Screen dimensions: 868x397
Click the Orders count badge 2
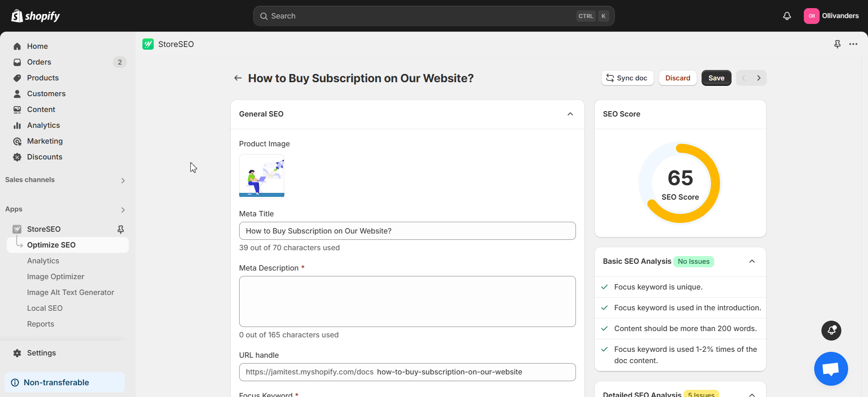120,62
